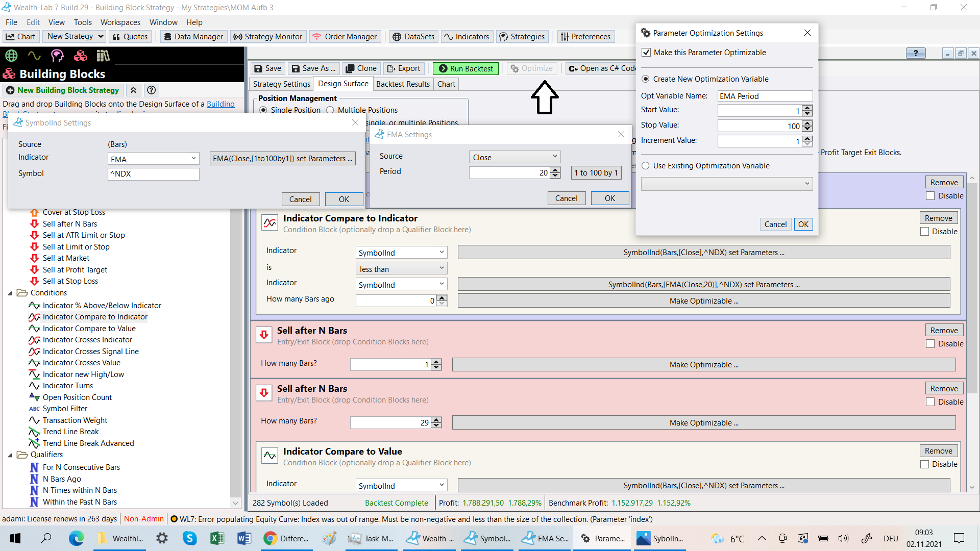Click the collapse-all double-chevron icon
The image size is (980, 551).
coord(133,90)
